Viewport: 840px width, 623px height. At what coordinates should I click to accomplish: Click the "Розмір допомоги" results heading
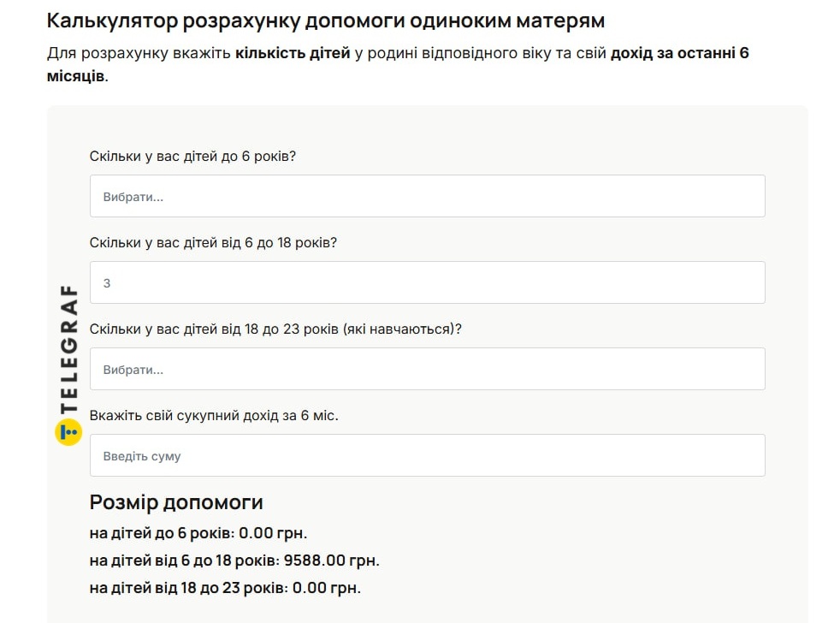coord(176,502)
